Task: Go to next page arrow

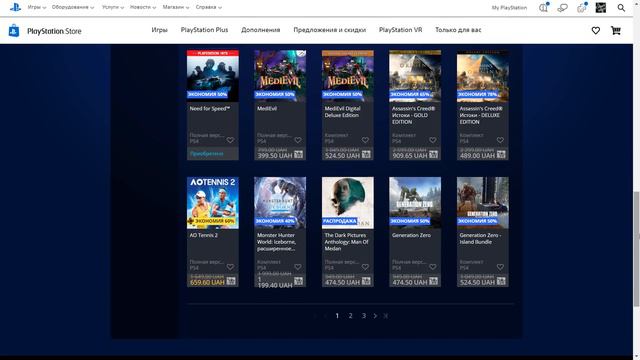Action: [x=375, y=316]
